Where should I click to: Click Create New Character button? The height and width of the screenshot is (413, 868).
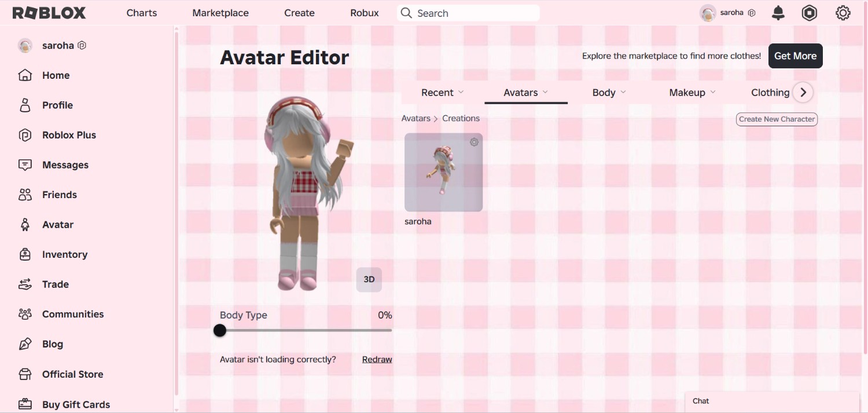click(x=777, y=119)
